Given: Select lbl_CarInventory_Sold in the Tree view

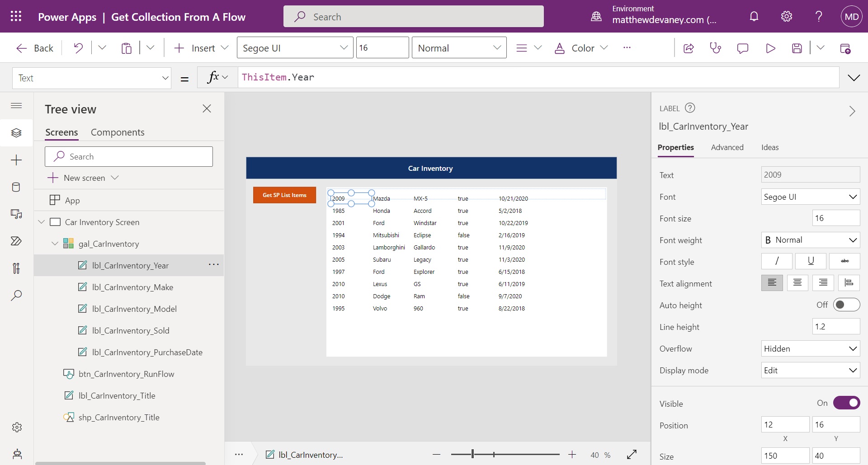Looking at the screenshot, I should coord(130,330).
